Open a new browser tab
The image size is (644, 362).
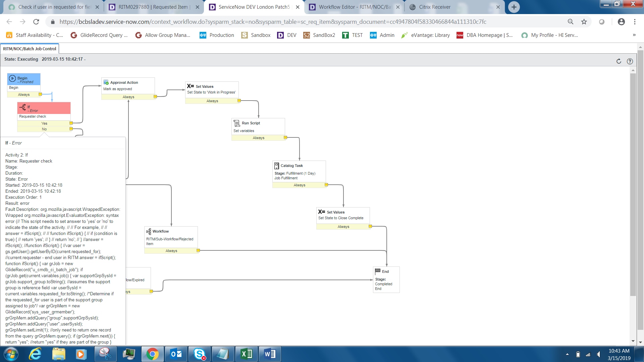514,7
